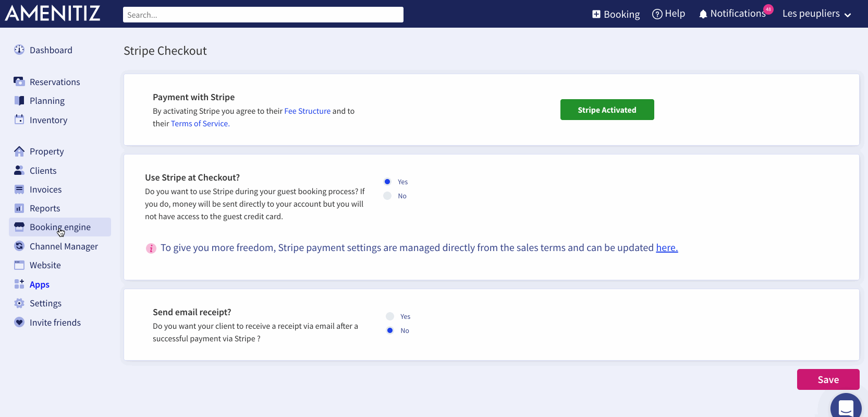Open Notifications in the top bar
The width and height of the screenshot is (868, 417).
738,14
